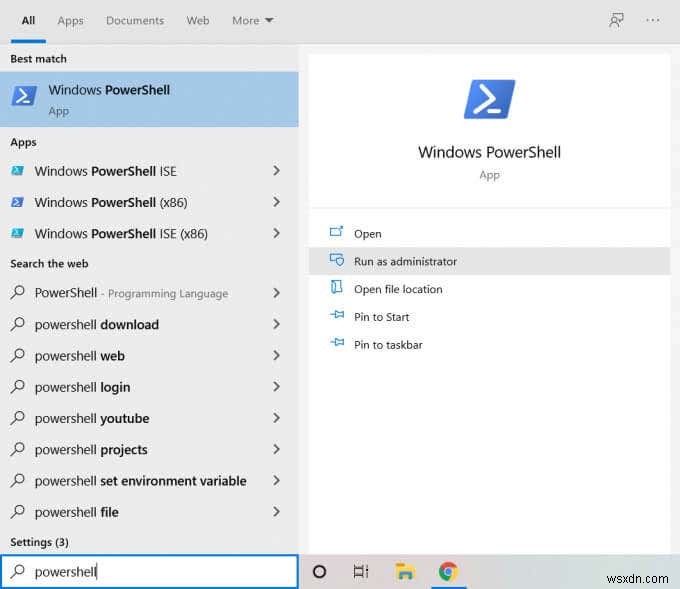The image size is (680, 589).
Task: Click 'Windows PowerShell ISE (x86)' result text
Action: (x=121, y=233)
